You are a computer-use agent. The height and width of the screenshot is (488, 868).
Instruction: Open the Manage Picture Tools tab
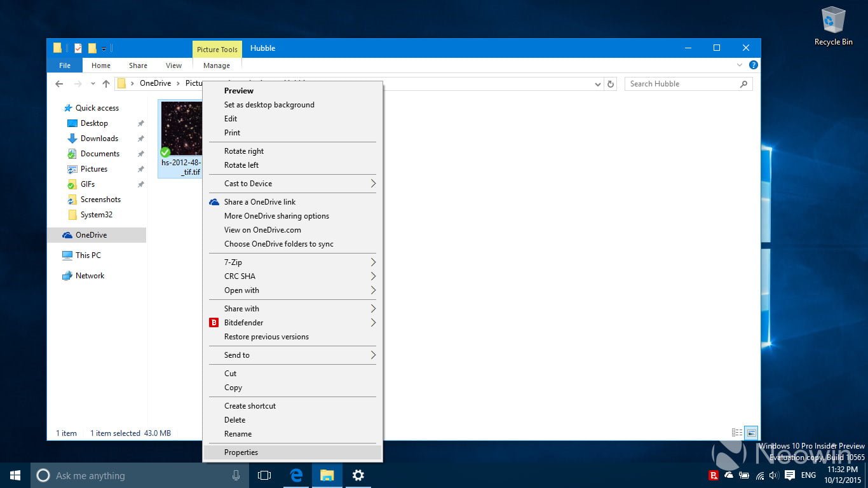(217, 65)
